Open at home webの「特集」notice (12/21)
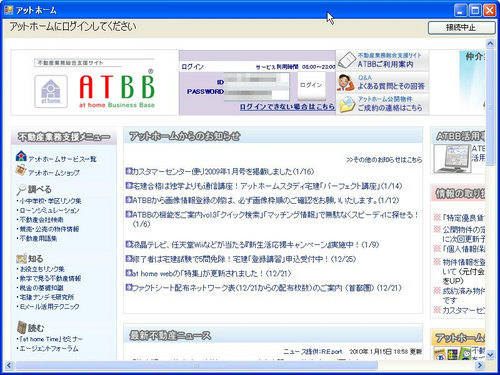Image resolution: width=500 pixels, height=375 pixels. [212, 274]
